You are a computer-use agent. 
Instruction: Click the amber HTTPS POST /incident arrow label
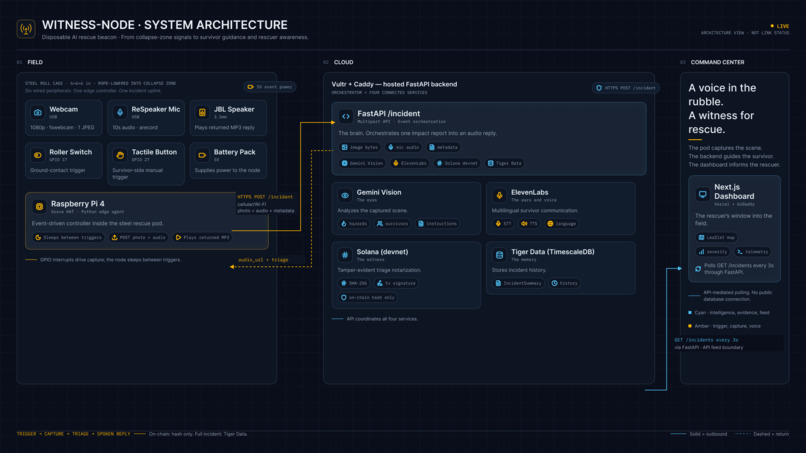coord(265,197)
